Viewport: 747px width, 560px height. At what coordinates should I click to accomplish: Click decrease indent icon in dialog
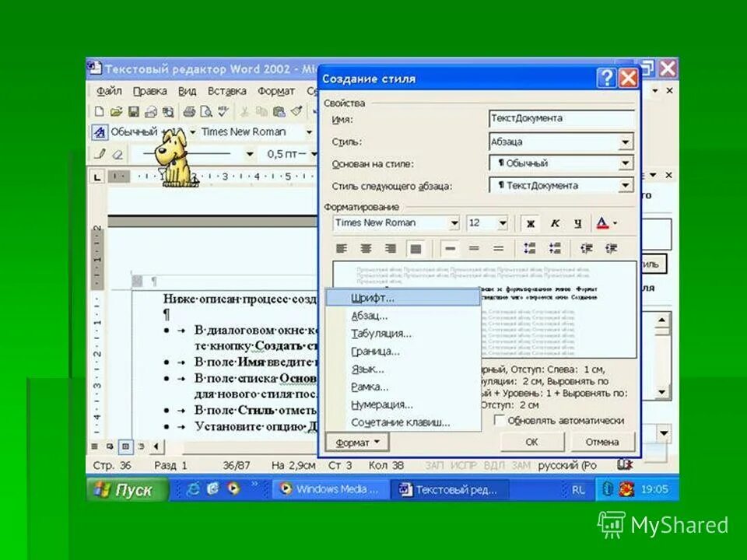coord(587,248)
